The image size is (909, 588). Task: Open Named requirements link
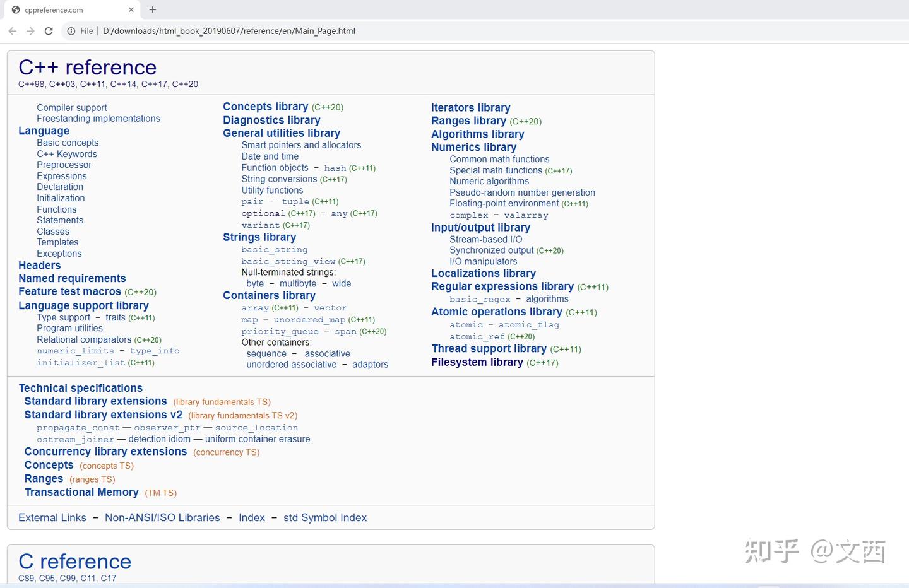click(x=72, y=278)
